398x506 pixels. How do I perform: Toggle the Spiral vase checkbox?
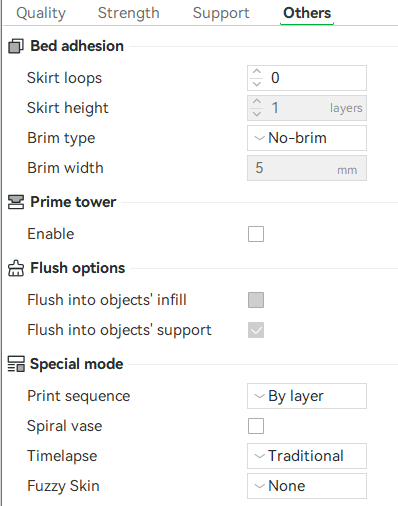(x=256, y=426)
